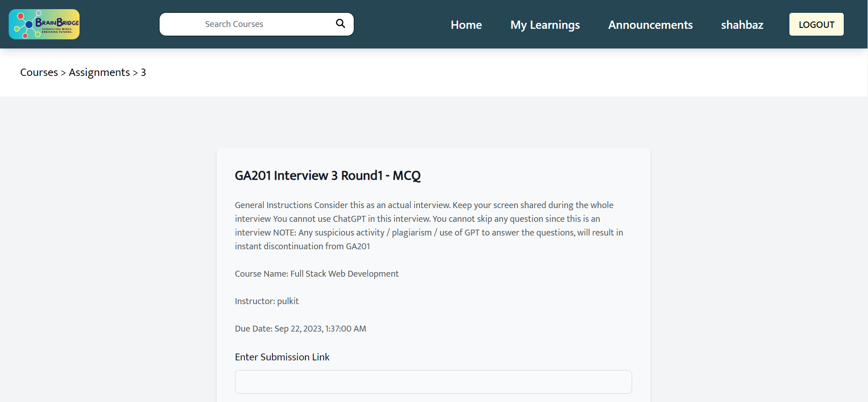Click the magnifying glass search icon
Viewport: 868px width, 402px height.
point(340,23)
